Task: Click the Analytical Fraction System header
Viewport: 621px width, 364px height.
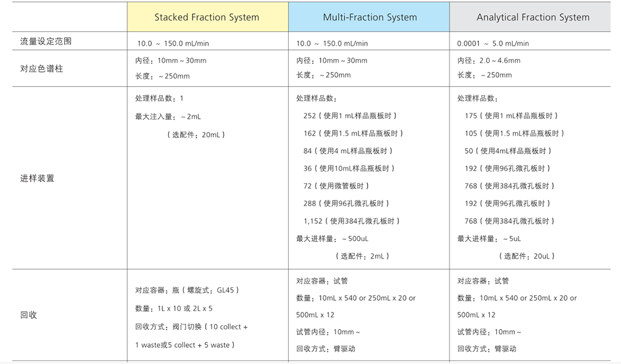Action: click(x=533, y=17)
